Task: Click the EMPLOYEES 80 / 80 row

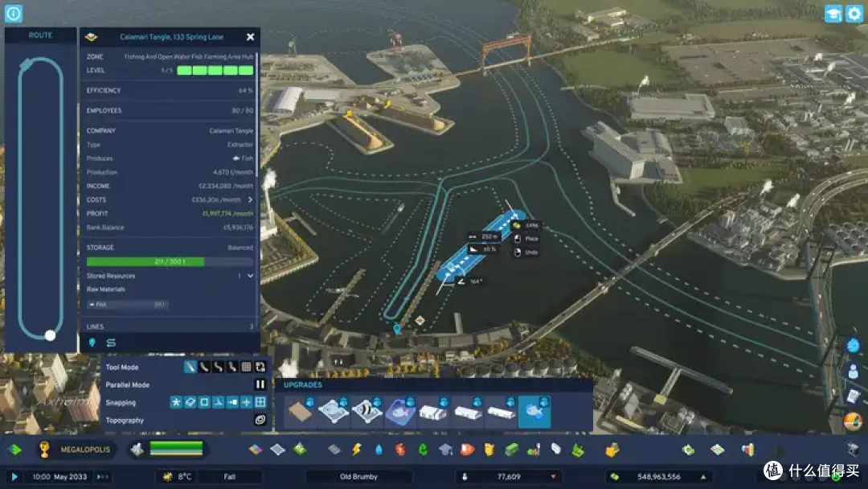Action: tap(170, 111)
